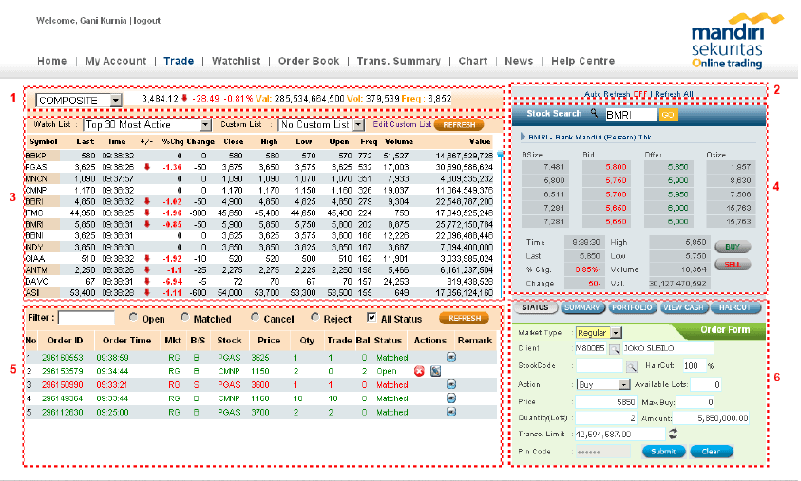Viewport: 801px width, 481px height.
Task: Clear the order form
Action: tap(711, 451)
